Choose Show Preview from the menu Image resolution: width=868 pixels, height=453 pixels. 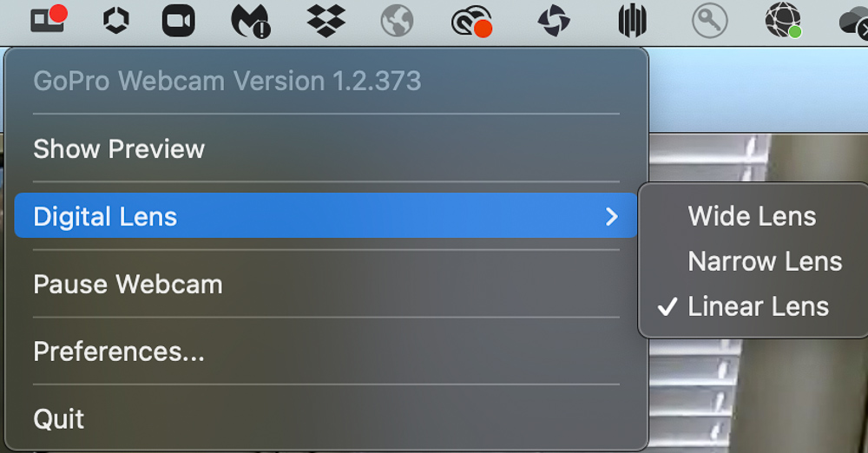(325, 148)
